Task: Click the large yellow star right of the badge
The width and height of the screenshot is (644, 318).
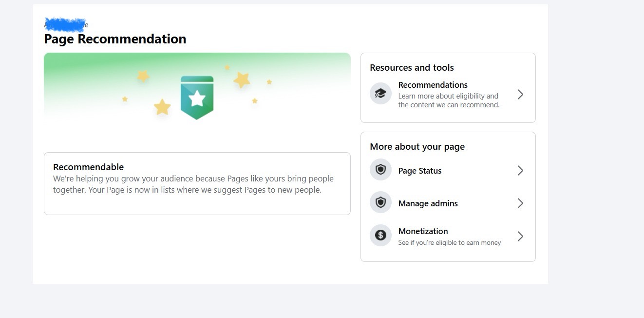Action: (x=242, y=79)
